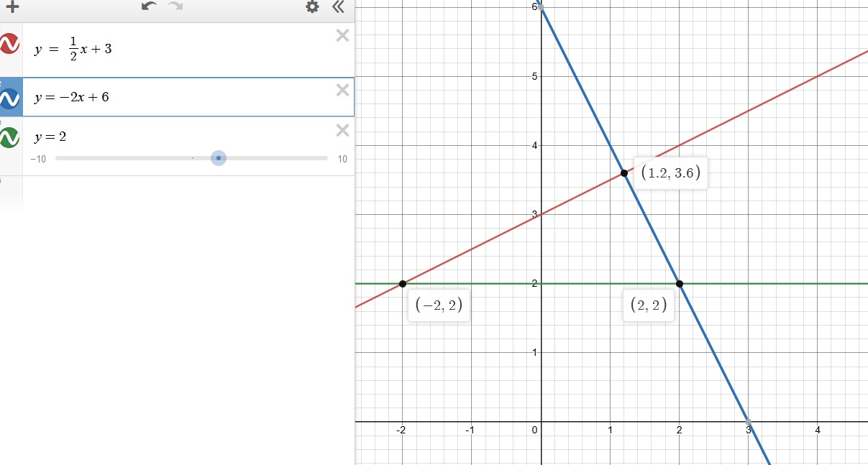
Task: Remove the y = −2x + 6 expression
Action: click(342, 90)
